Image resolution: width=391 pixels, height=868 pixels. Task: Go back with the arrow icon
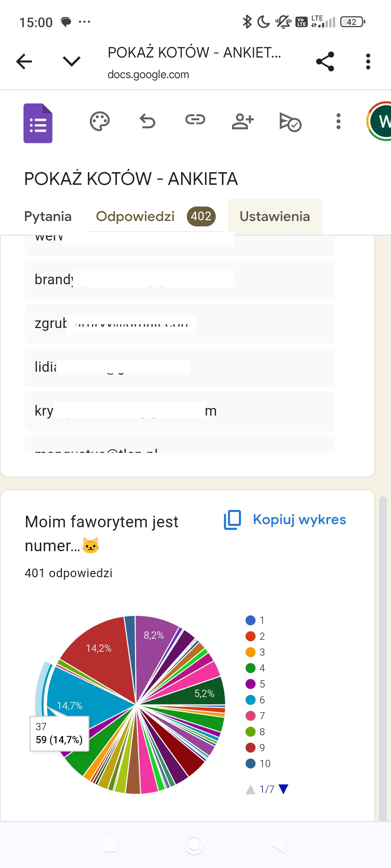pos(24,61)
